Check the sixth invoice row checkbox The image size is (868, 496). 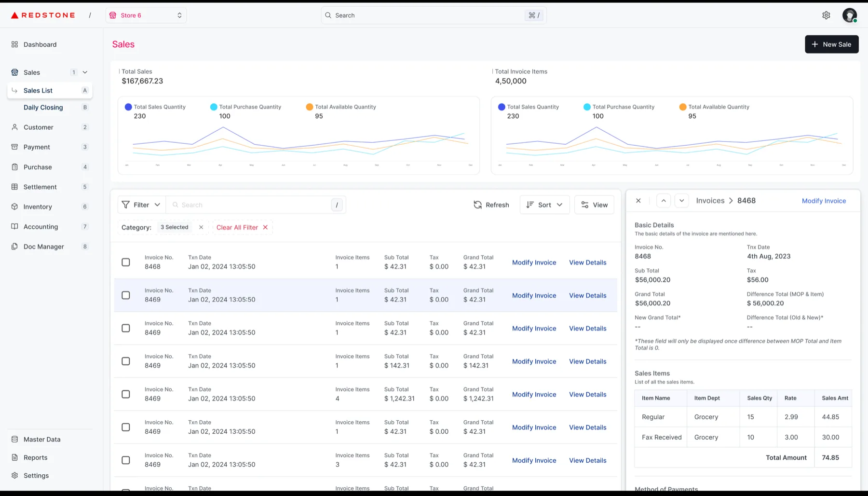[x=126, y=427]
